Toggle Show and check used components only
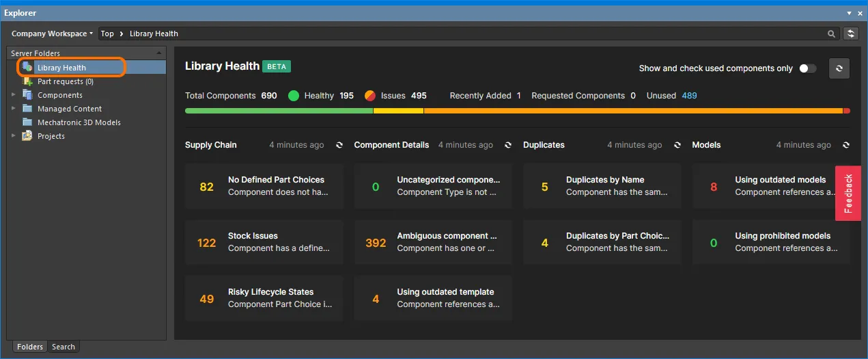The width and height of the screenshot is (868, 359). (x=807, y=68)
